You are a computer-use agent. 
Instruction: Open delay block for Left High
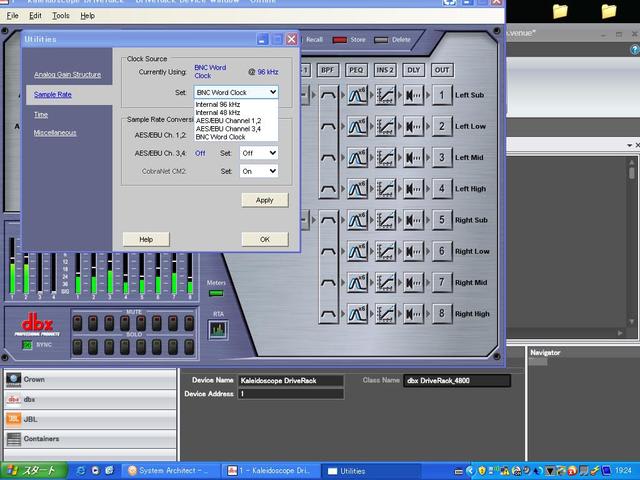(413, 189)
